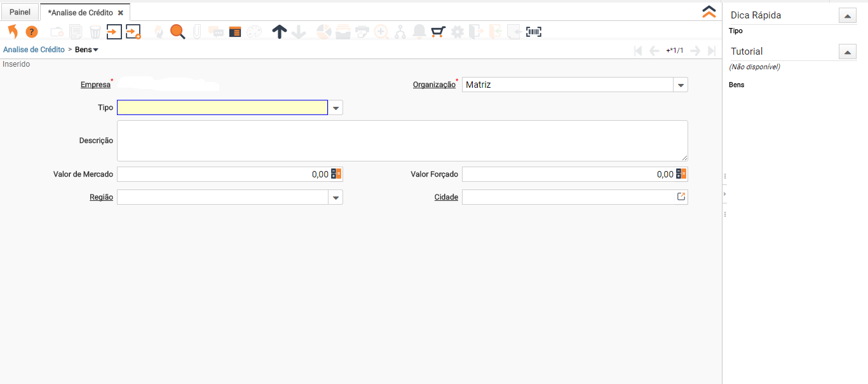Click the parent record up arrow
The width and height of the screenshot is (868, 384).
click(x=280, y=32)
